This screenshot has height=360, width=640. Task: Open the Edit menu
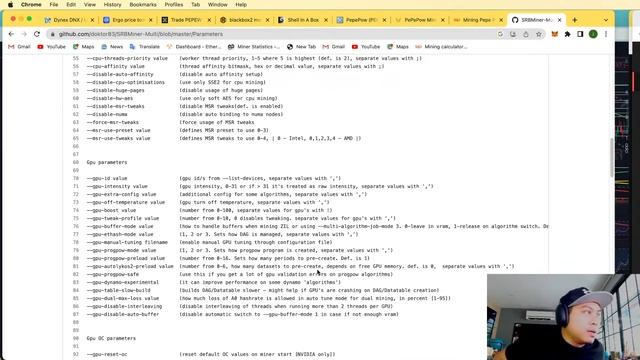pyautogui.click(x=71, y=4)
